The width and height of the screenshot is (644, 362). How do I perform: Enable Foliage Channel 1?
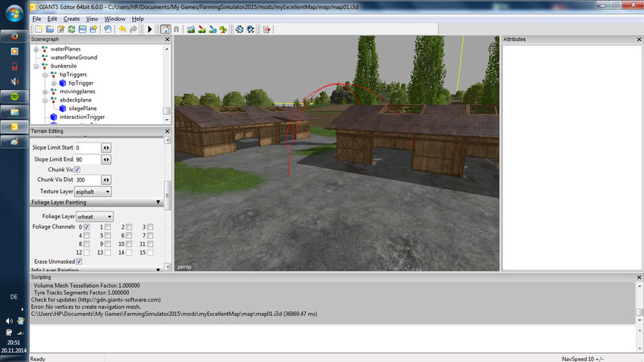coord(108,227)
